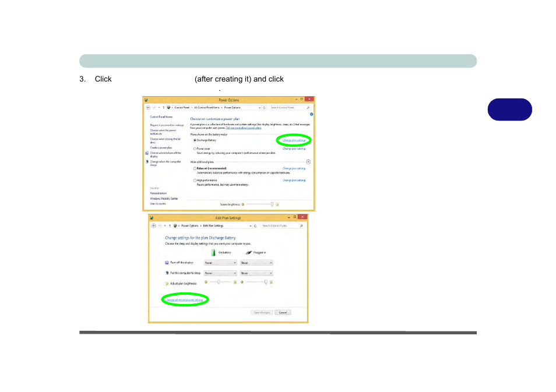Click the green On battery icon
Viewport: 556px width, 392px height.
pyautogui.click(x=213, y=252)
